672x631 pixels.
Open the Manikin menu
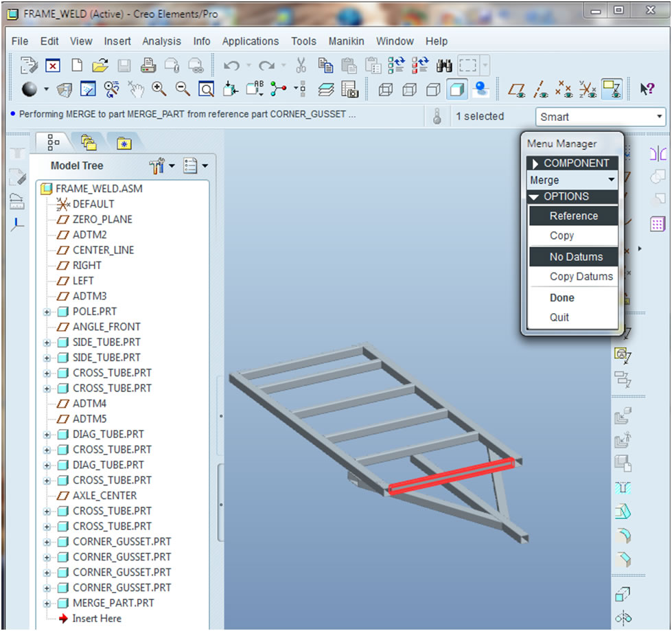click(347, 41)
